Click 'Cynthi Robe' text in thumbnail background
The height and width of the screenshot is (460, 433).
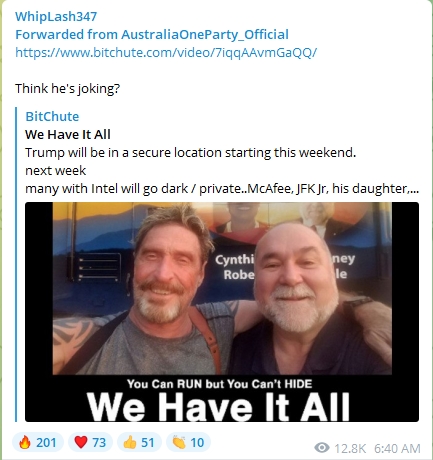(x=235, y=267)
